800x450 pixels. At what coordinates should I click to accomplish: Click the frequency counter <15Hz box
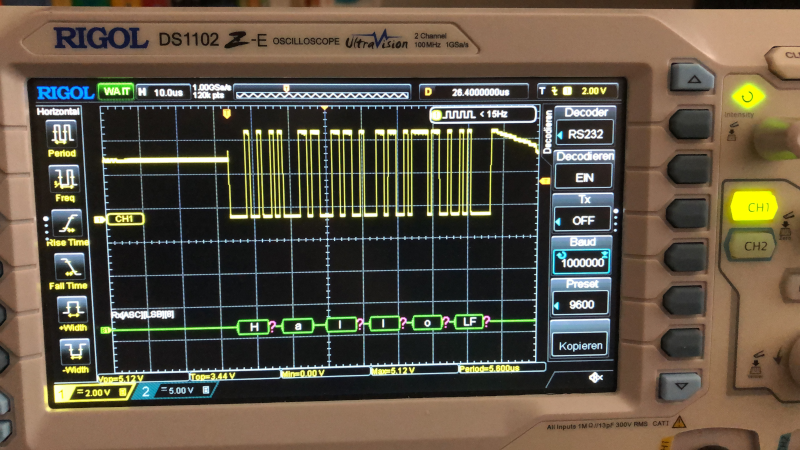[x=483, y=114]
